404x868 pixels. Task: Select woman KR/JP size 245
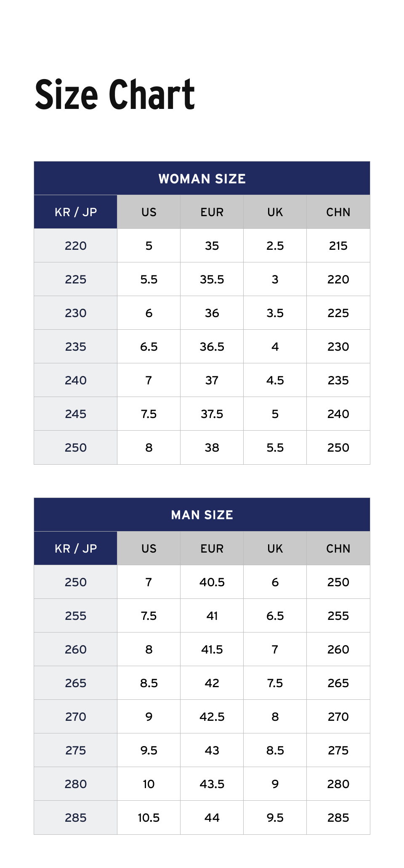click(x=76, y=414)
